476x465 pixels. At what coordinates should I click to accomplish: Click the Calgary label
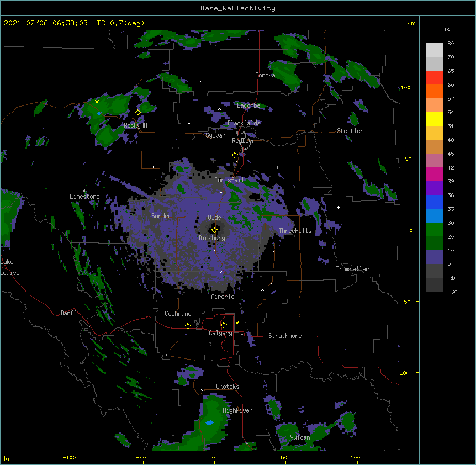click(220, 333)
